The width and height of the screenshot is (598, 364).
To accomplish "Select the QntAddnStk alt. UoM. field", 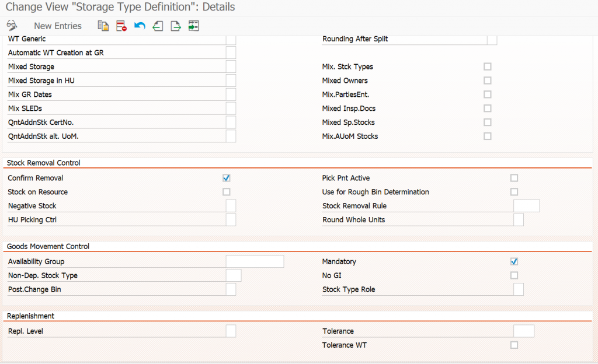I will click(x=231, y=136).
